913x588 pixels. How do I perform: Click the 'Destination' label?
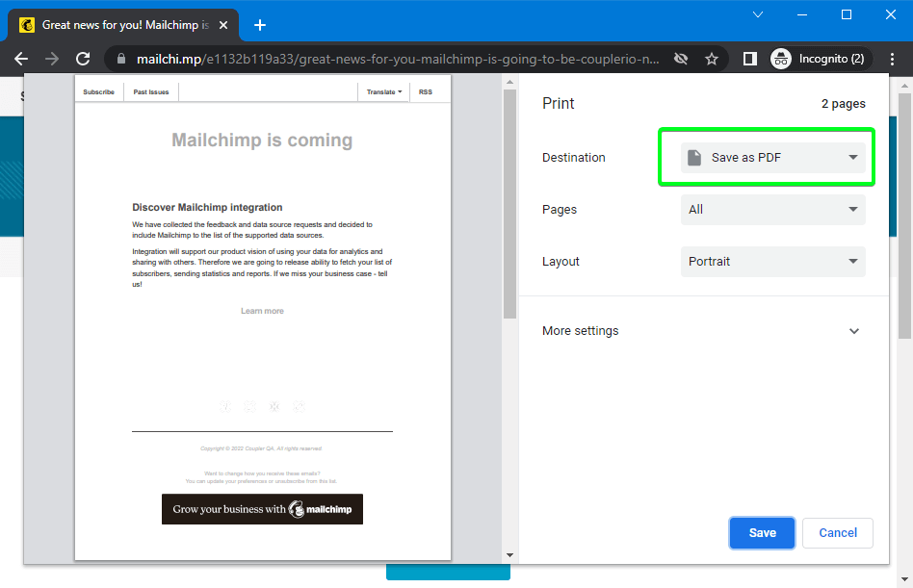(x=574, y=158)
